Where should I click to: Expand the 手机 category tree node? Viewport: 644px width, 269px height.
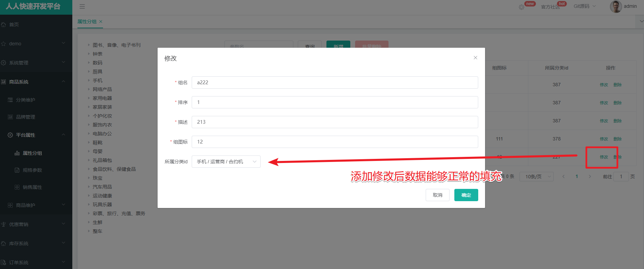click(89, 80)
